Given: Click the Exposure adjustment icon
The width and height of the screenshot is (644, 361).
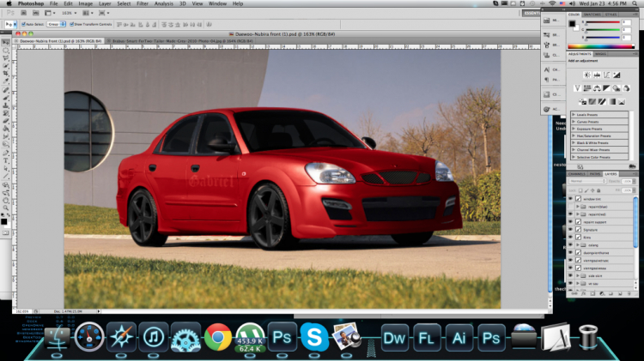Looking at the screenshot, I should point(617,75).
